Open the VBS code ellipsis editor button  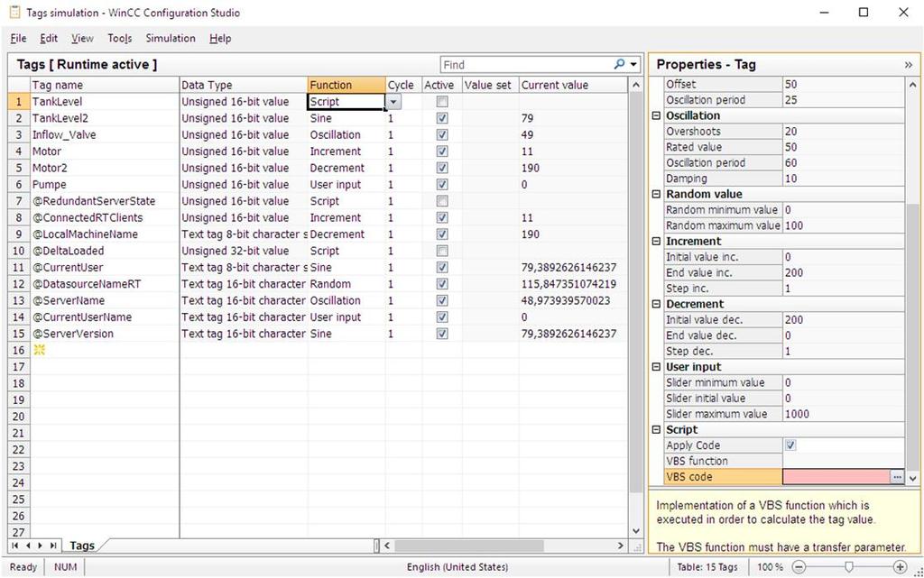coord(897,477)
